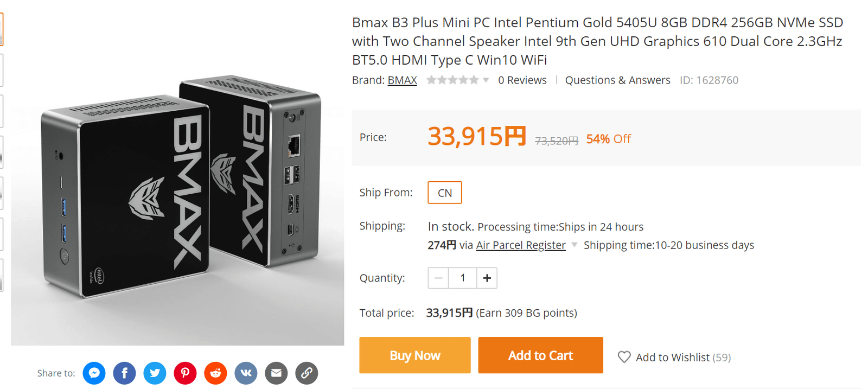Decrease quantity with minus button

point(438,278)
